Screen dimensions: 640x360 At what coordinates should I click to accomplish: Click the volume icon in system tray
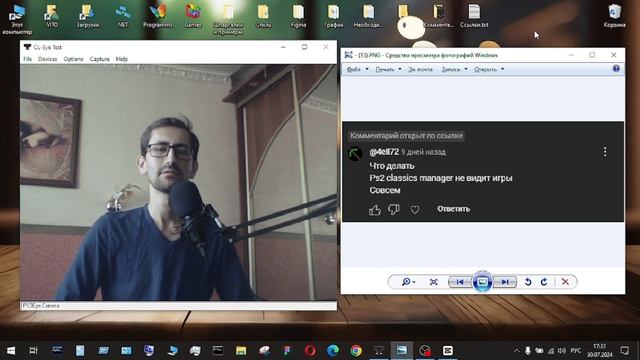(x=562, y=351)
